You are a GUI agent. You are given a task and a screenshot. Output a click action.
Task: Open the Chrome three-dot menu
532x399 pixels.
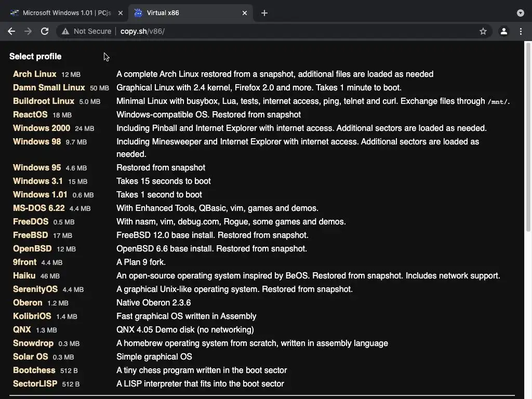tap(521, 31)
